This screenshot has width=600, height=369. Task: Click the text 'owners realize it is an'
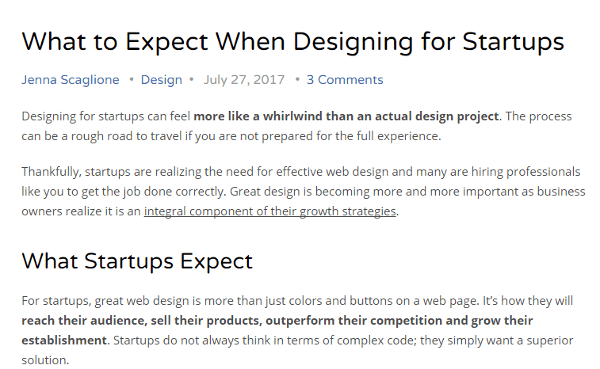tap(81, 211)
